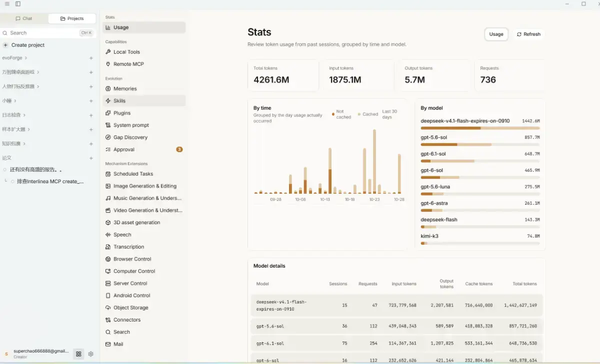Click the gpt-6.1-sol row in Model details
The width and height of the screenshot is (600, 364).
pos(396,344)
